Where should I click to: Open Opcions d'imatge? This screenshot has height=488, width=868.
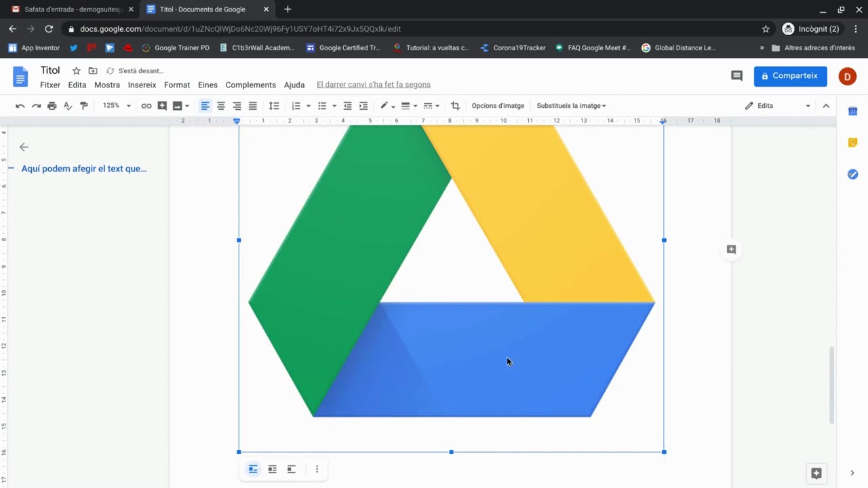click(498, 106)
